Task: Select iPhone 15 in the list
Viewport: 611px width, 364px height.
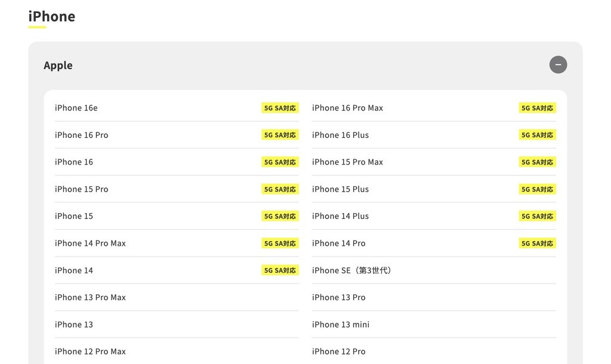Action: point(177,216)
